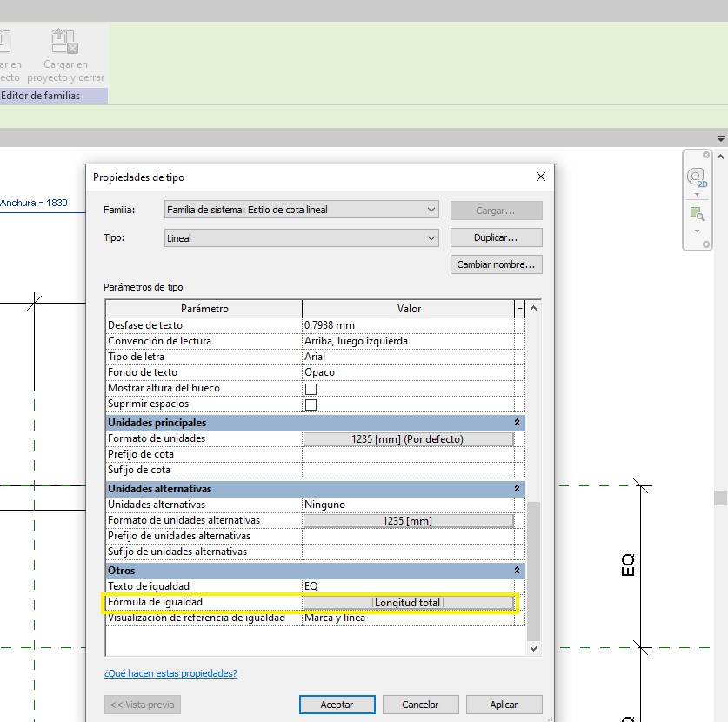The image size is (728, 722).
Task: Click the 2D steering wheel navigation icon
Action: tap(697, 178)
